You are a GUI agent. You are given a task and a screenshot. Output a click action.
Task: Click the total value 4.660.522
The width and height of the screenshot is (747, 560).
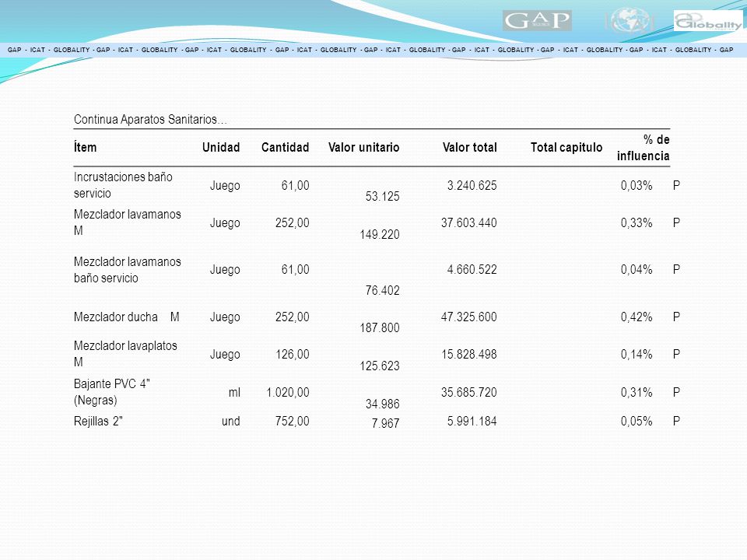tap(472, 270)
